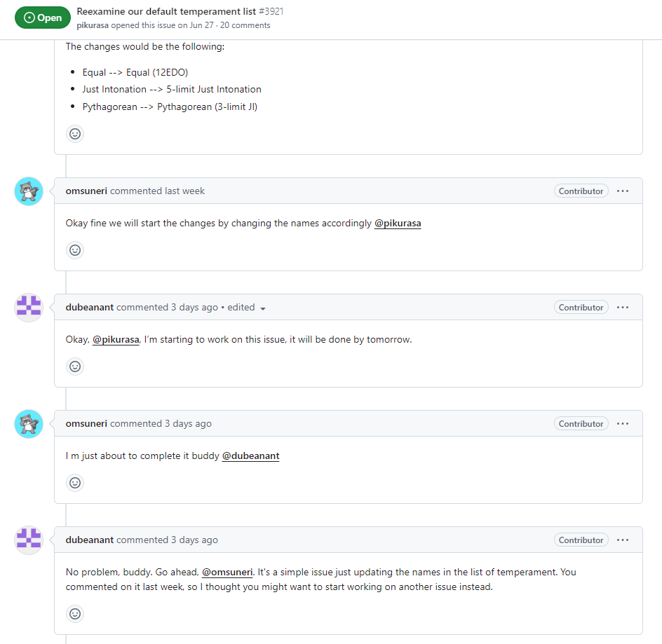
Task: Follow @pikurasa mention in omsuneri's comment
Action: (x=398, y=224)
